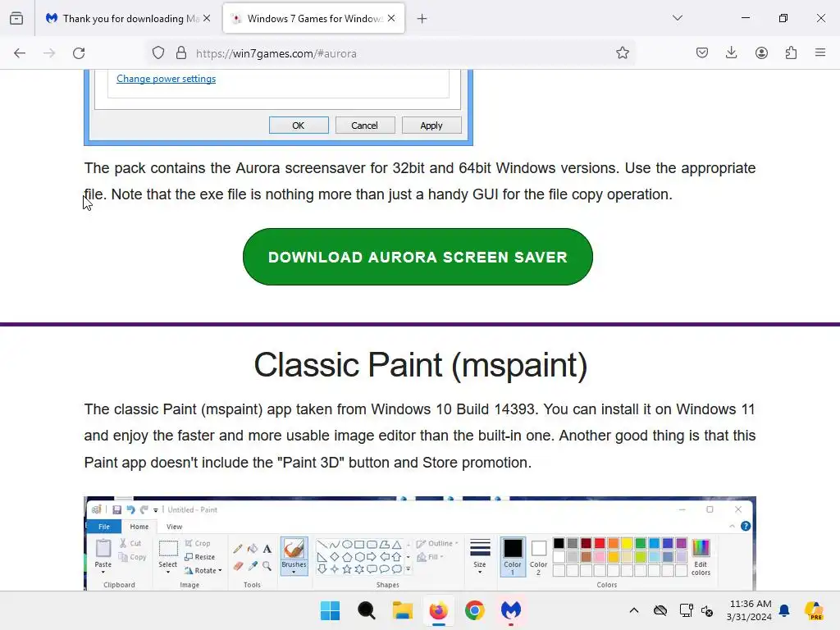
Task: Open Malwarebytes from the taskbar
Action: click(x=510, y=610)
